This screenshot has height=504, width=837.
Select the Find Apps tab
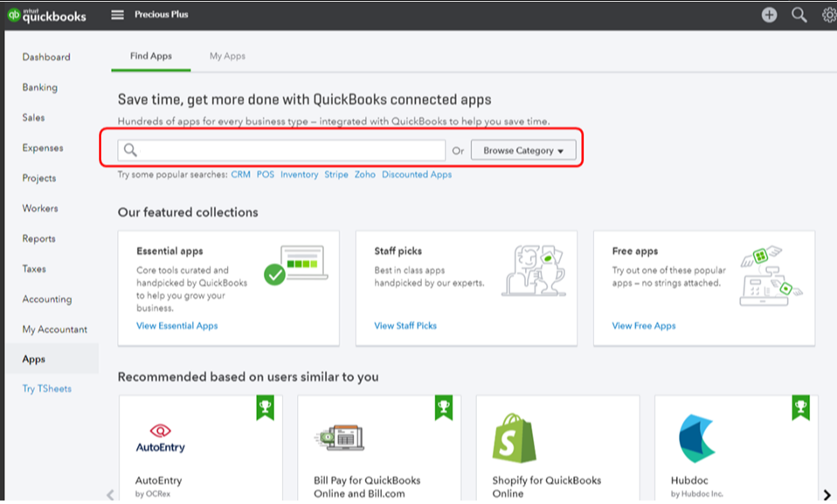click(151, 56)
